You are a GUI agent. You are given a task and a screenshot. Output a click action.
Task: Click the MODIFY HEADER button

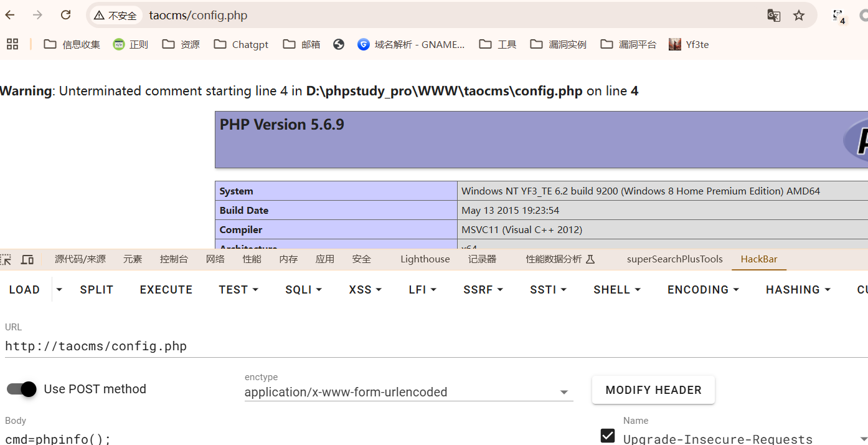coord(653,390)
